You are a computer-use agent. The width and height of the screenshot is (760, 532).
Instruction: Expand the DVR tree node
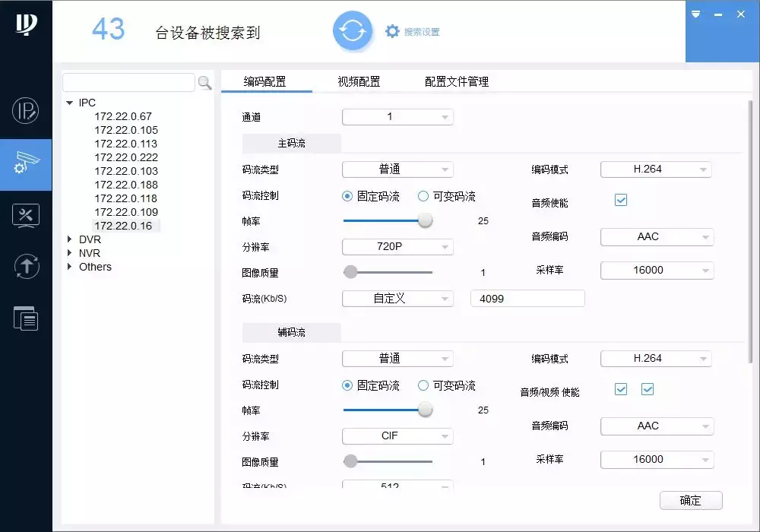click(69, 239)
